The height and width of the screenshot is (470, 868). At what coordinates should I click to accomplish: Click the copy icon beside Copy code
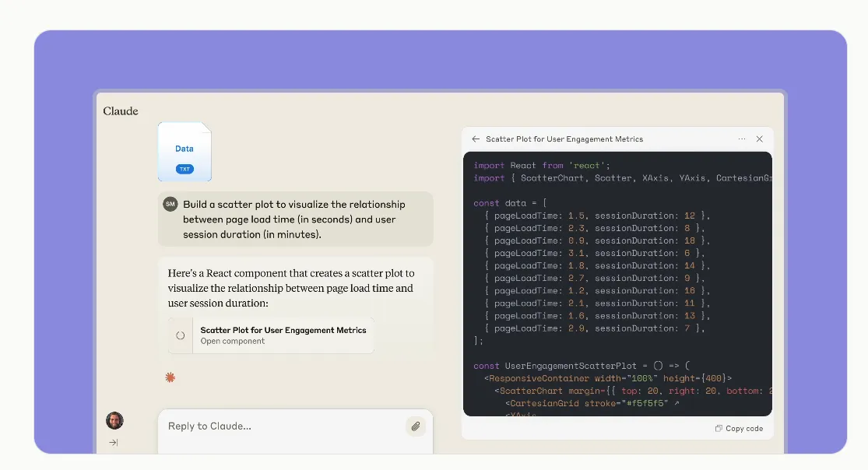719,429
